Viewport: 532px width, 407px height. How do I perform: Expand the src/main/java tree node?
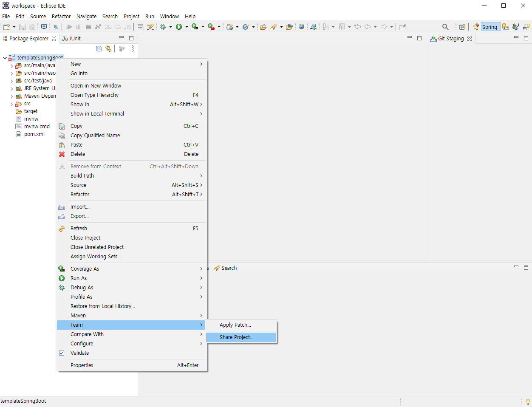coord(11,65)
